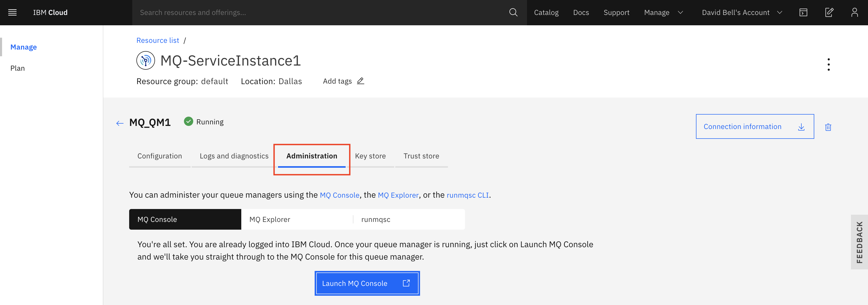This screenshot has height=305, width=868.
Task: Click the search magnifier icon
Action: pos(513,12)
